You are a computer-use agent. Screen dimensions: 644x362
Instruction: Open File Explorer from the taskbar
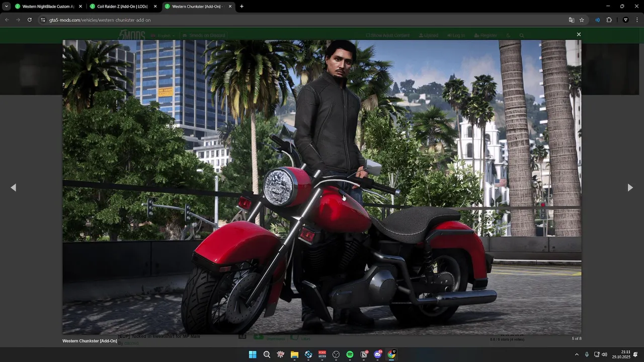pyautogui.click(x=294, y=354)
